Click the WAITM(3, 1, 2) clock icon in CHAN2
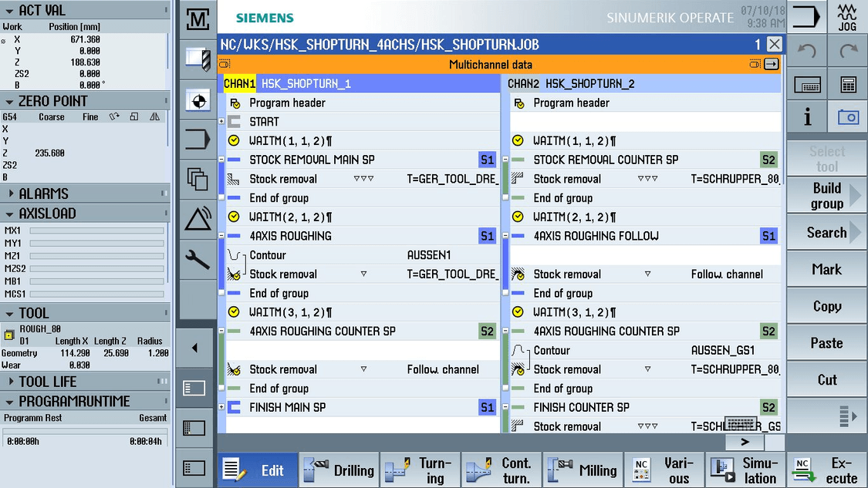868x488 pixels. tap(518, 312)
